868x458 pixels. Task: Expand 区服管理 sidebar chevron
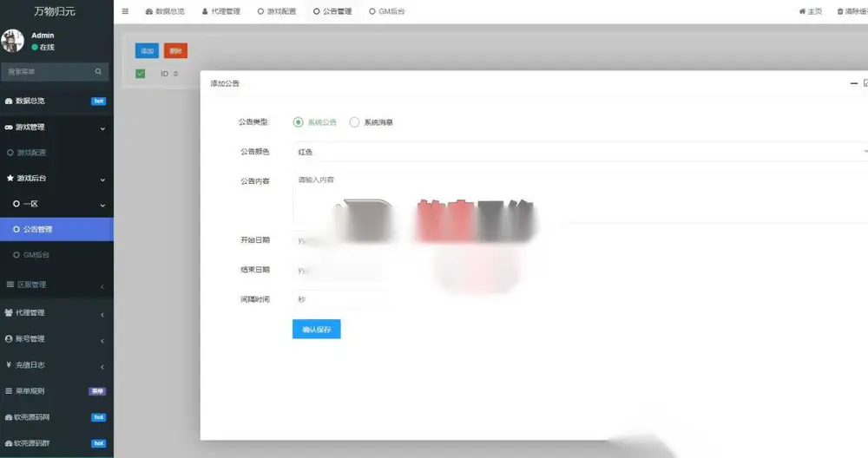pos(102,286)
